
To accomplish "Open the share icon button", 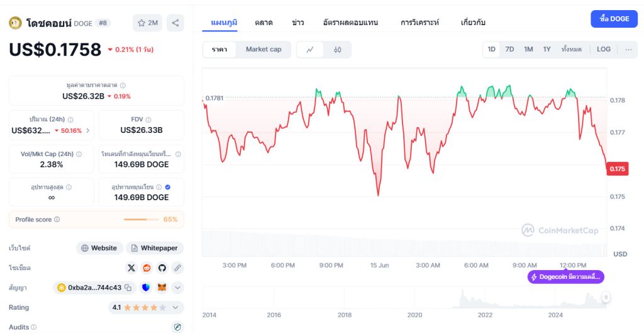I will tap(175, 23).
